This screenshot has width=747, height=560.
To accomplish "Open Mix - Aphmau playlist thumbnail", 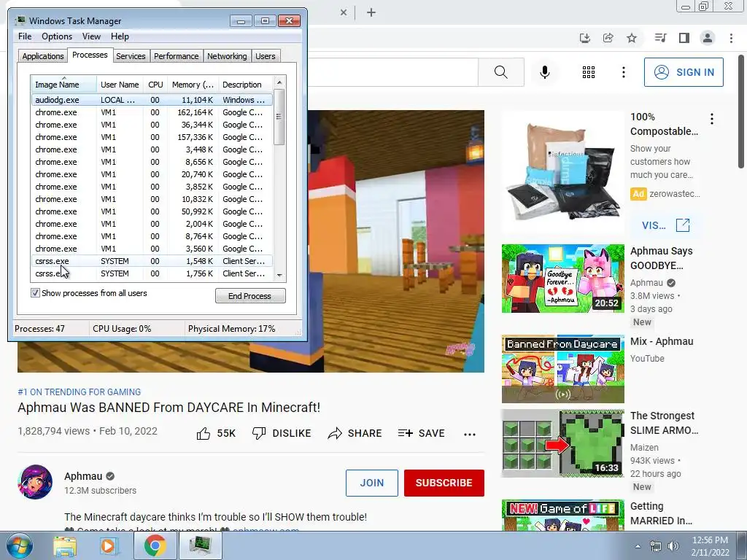I will (562, 369).
